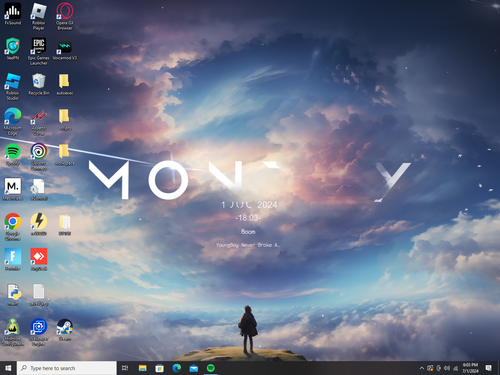Click the 'Type here to search' box

click(x=67, y=368)
